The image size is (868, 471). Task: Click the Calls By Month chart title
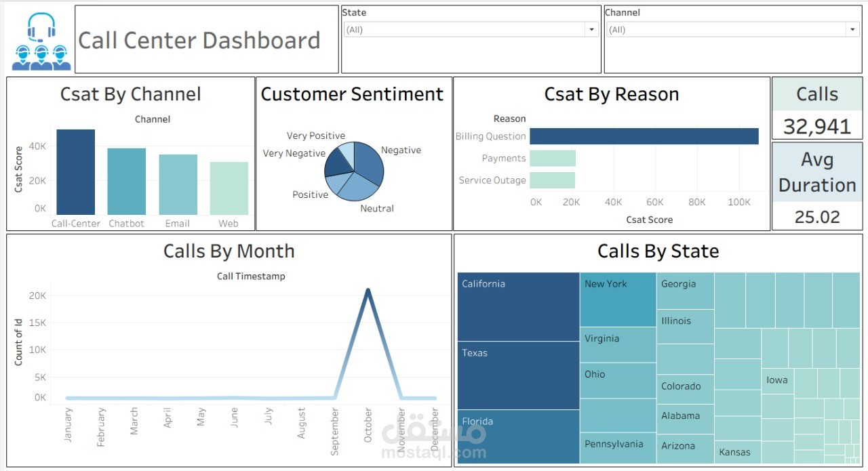(229, 251)
